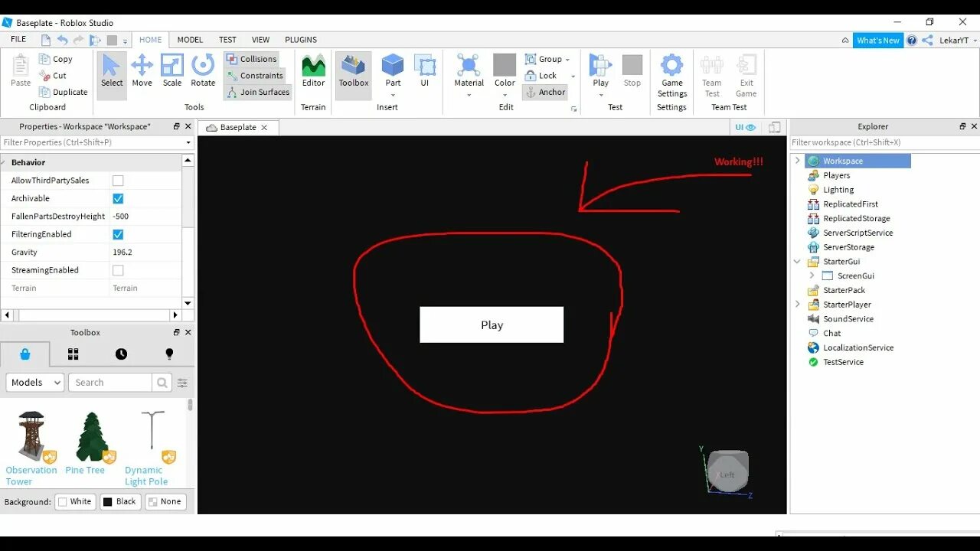Open Game Settings
This screenshot has height=551, width=980.
pyautogui.click(x=672, y=75)
